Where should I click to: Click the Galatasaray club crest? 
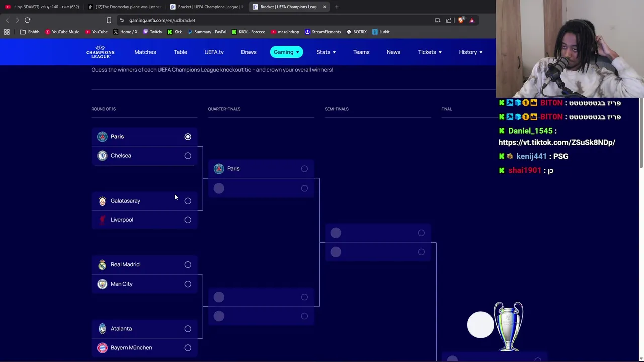point(102,201)
